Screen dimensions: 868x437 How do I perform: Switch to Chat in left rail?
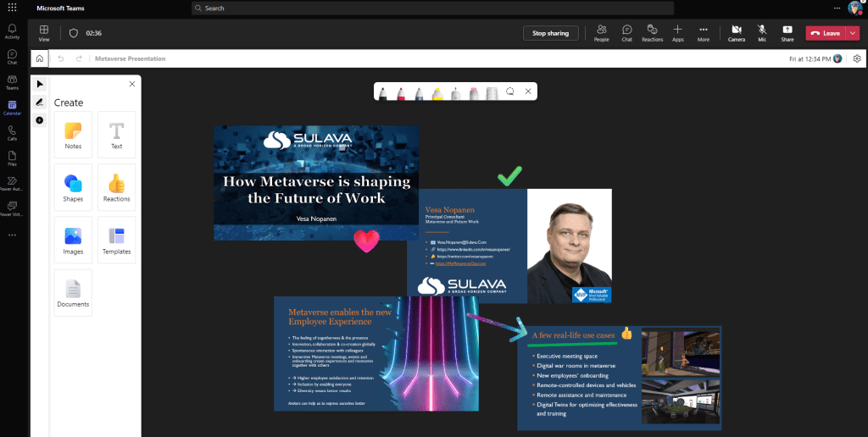(12, 57)
